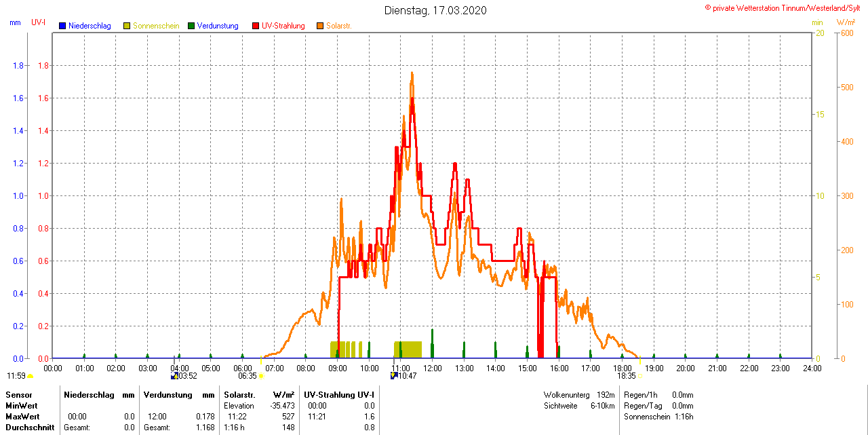Image resolution: width=868 pixels, height=435 pixels.
Task: Click the Verdunstung max value 0.178
Action: click(205, 416)
